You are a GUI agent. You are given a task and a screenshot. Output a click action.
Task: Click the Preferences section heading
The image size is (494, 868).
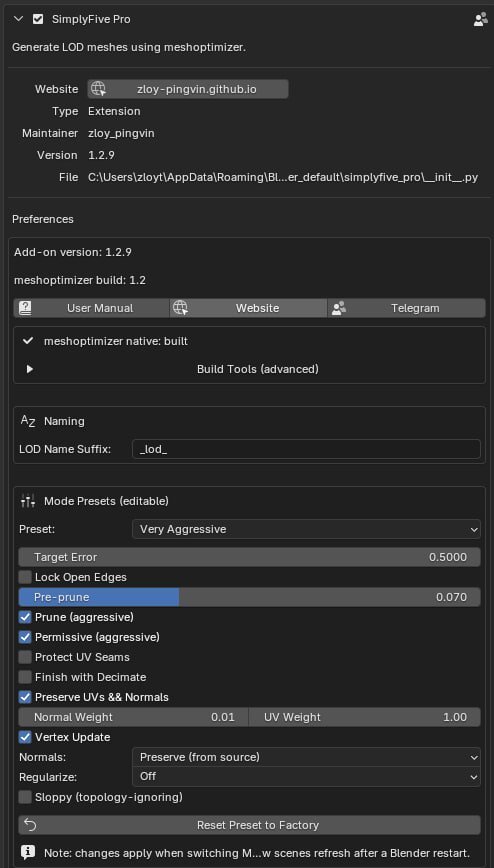[43, 219]
